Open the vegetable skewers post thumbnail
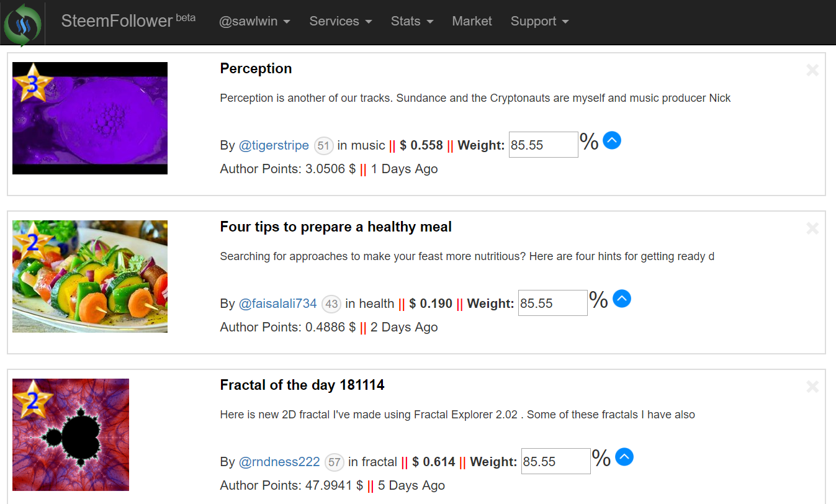836x504 pixels. (90, 276)
